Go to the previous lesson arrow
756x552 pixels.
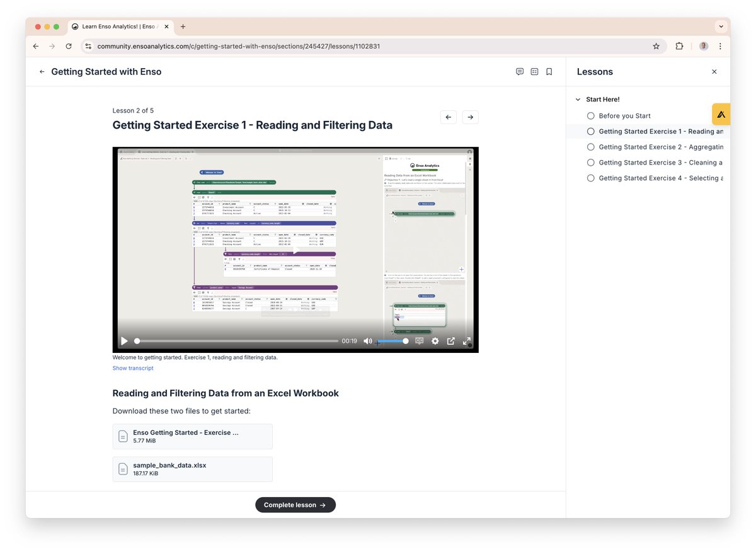pyautogui.click(x=449, y=117)
